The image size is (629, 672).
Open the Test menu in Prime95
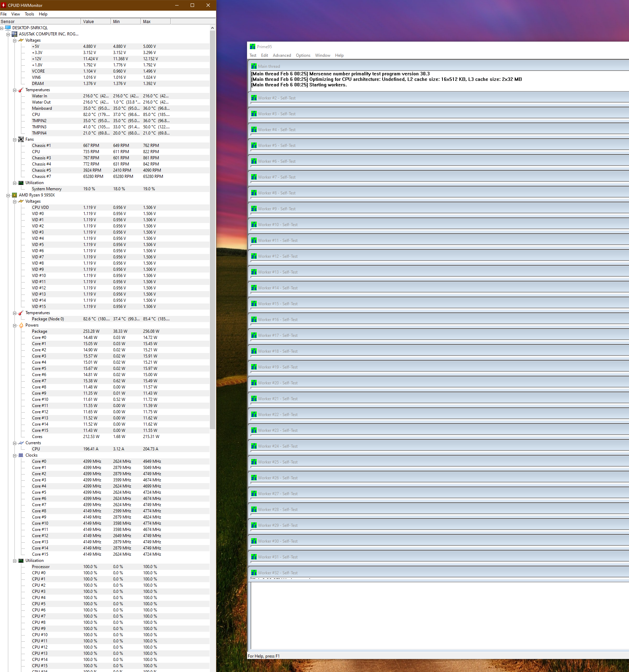[x=253, y=55]
